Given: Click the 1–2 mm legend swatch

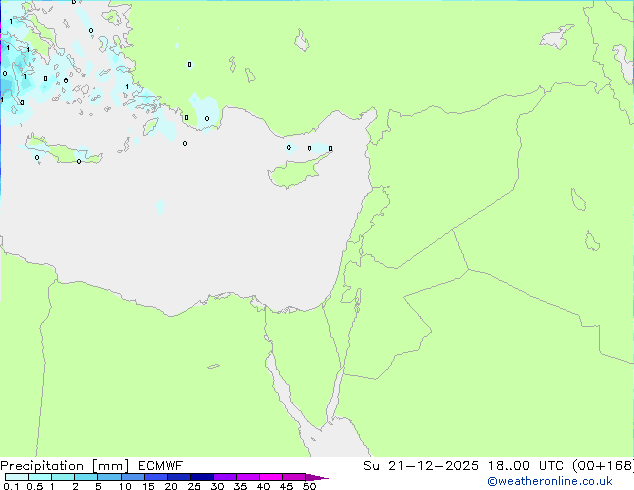Looking at the screenshot, I should coord(63,477).
